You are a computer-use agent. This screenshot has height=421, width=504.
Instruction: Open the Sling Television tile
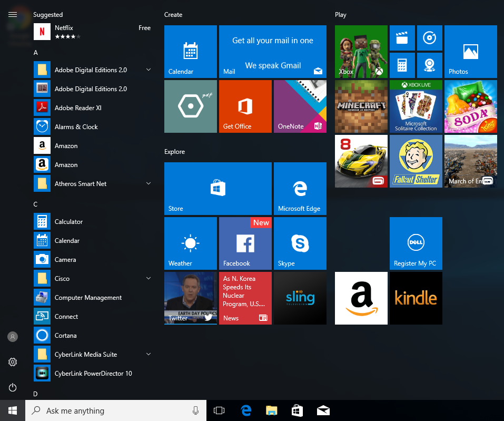(300, 298)
